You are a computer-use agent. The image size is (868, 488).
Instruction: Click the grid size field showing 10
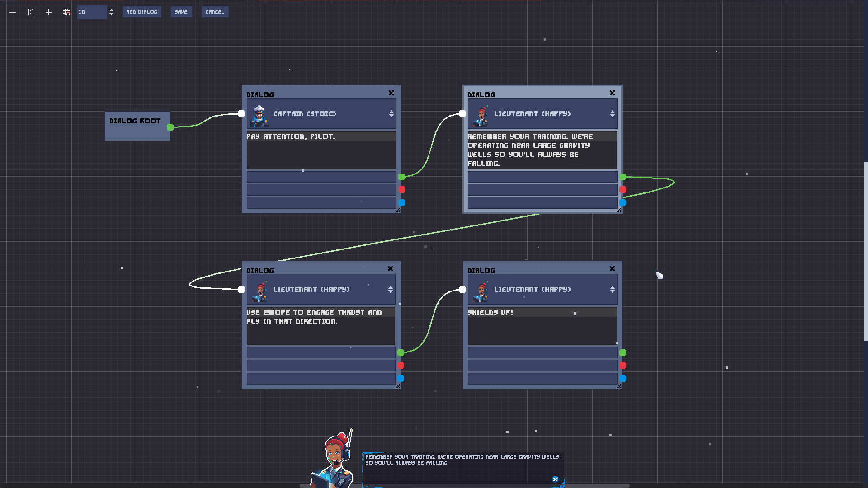[x=92, y=12]
